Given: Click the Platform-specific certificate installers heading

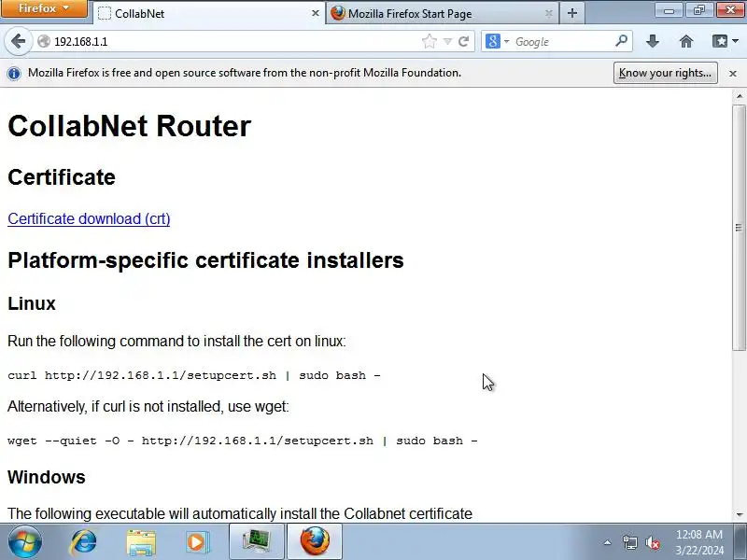Looking at the screenshot, I should click(205, 260).
